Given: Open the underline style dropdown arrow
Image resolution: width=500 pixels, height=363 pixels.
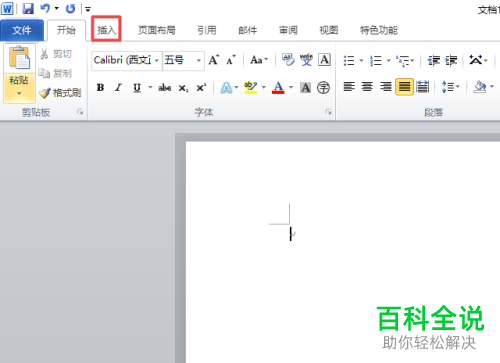Looking at the screenshot, I should 150,88.
